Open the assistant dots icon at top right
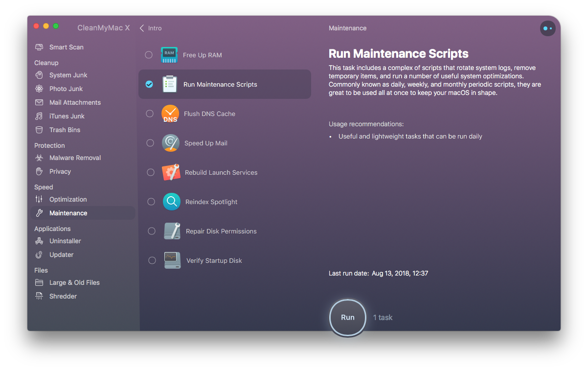 pyautogui.click(x=547, y=28)
